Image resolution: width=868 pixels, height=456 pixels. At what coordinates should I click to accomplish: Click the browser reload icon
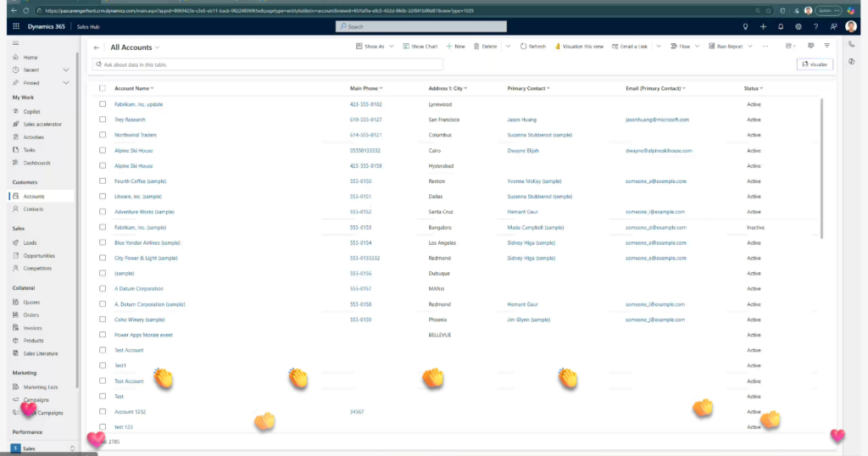point(26,10)
